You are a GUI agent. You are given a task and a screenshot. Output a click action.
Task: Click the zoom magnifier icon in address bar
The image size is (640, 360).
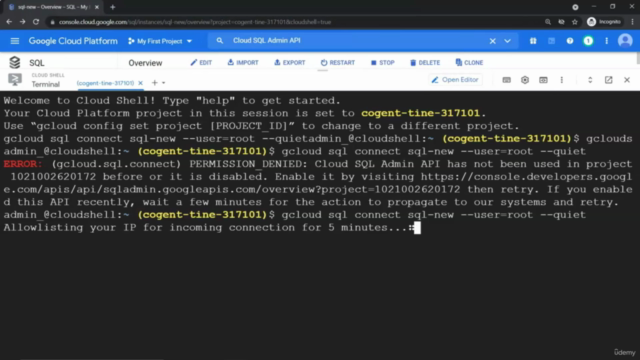[x=548, y=22]
